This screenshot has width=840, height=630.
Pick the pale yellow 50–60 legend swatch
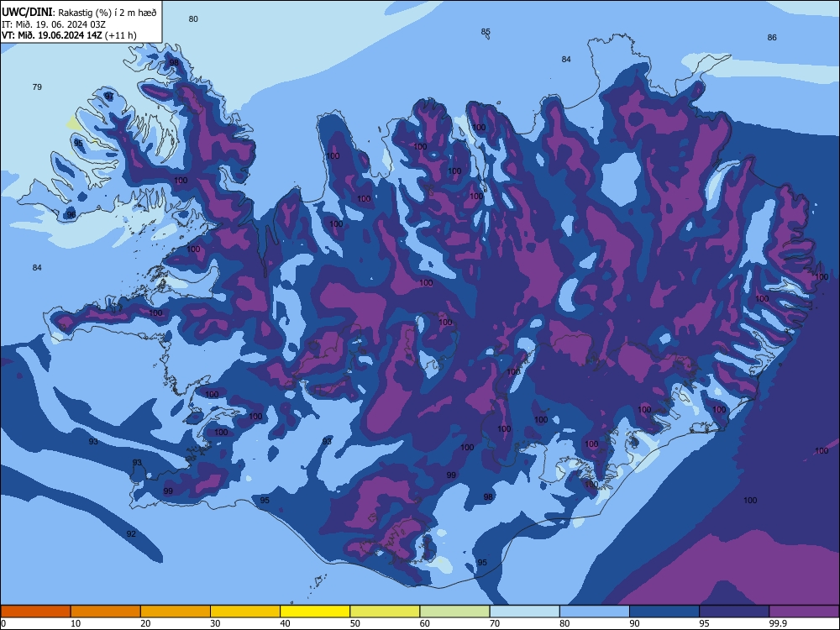(386, 612)
